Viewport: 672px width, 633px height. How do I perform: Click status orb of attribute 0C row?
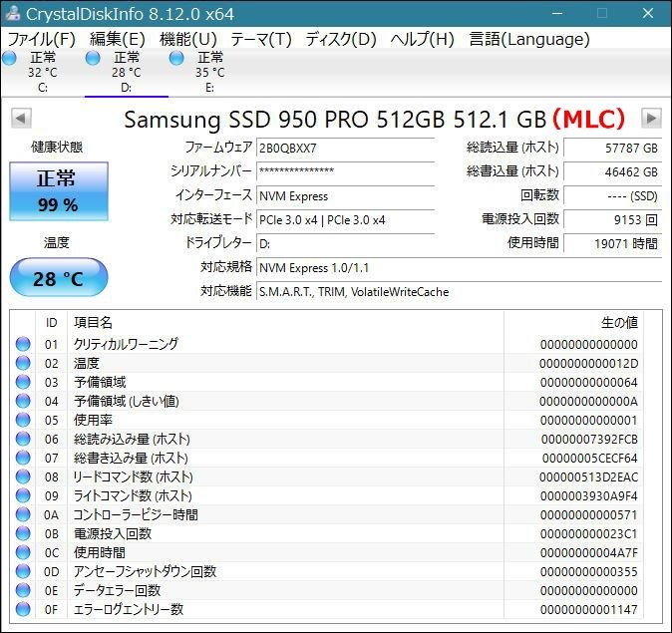click(23, 552)
